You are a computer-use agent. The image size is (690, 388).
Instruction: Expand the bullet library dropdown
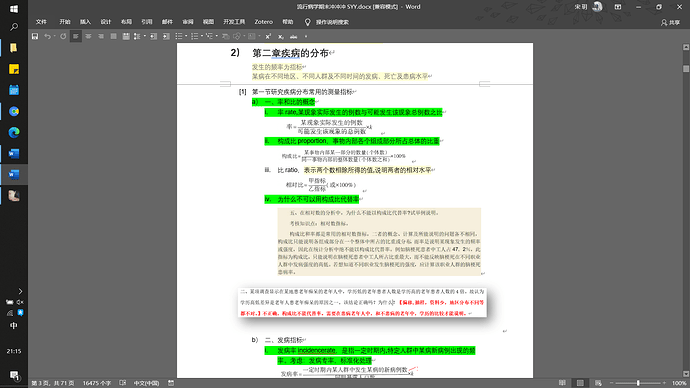(186, 37)
